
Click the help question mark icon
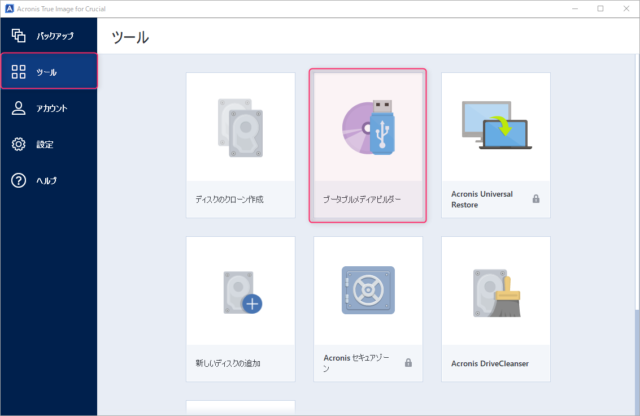point(18,180)
